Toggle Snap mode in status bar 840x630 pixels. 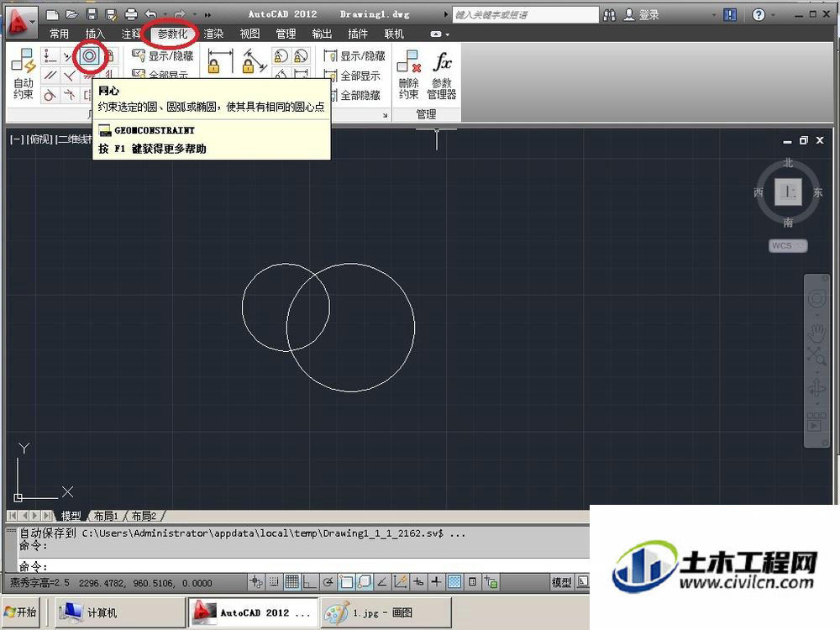pos(274,582)
